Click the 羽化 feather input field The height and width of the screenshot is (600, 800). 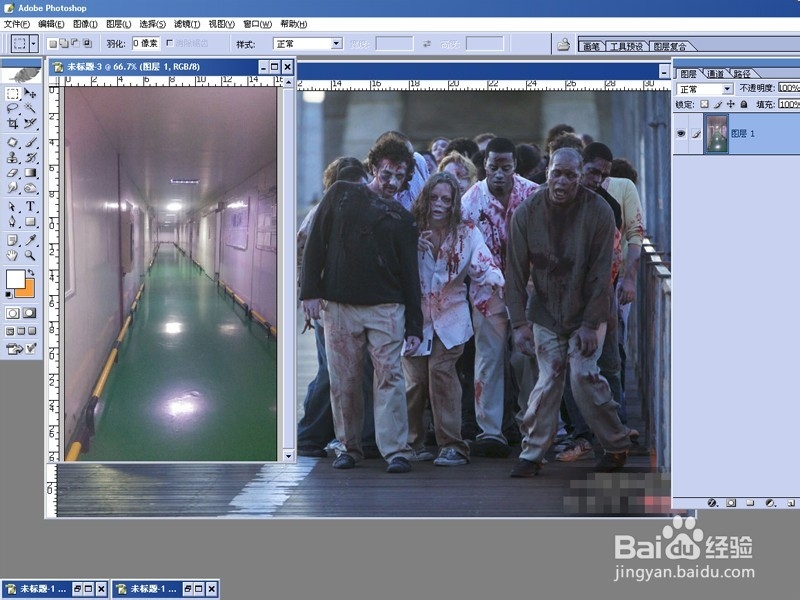tap(146, 44)
